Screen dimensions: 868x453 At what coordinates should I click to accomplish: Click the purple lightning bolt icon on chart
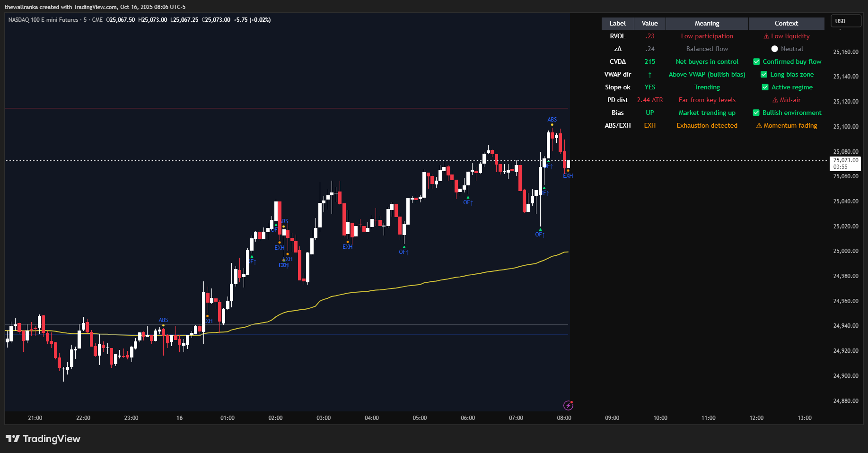pos(568,405)
